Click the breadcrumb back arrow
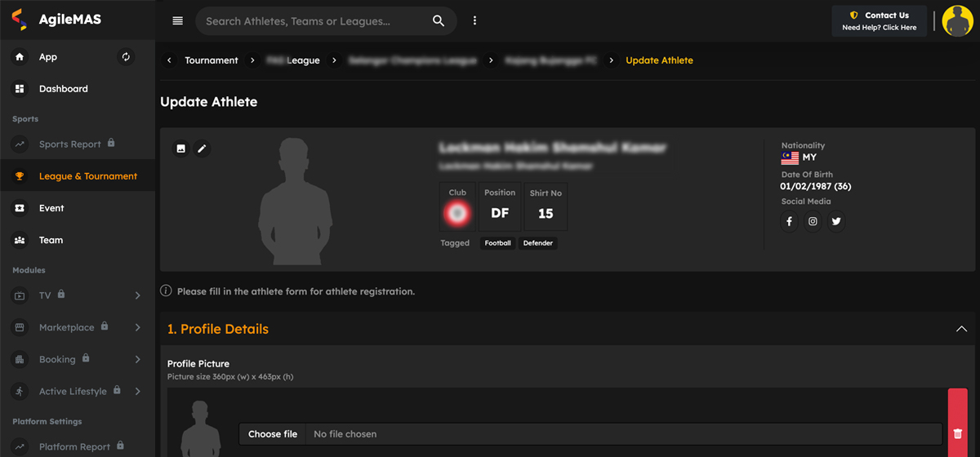980x457 pixels. [169, 60]
